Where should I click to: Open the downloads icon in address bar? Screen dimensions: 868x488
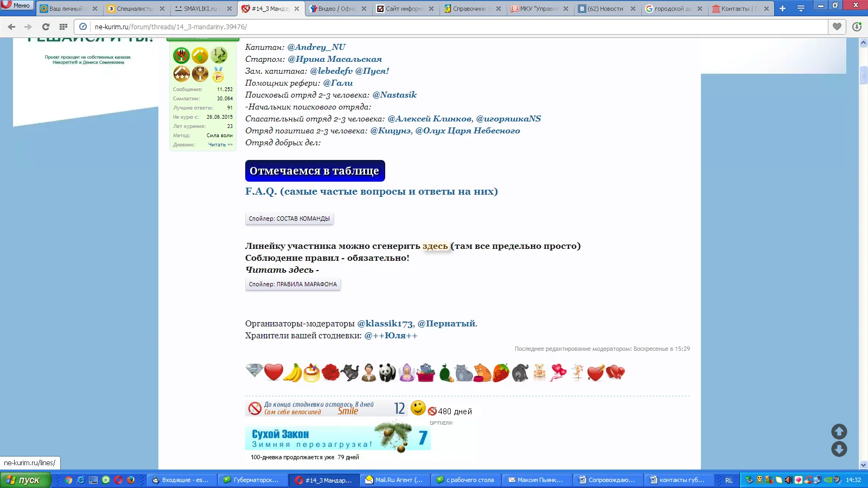click(857, 27)
